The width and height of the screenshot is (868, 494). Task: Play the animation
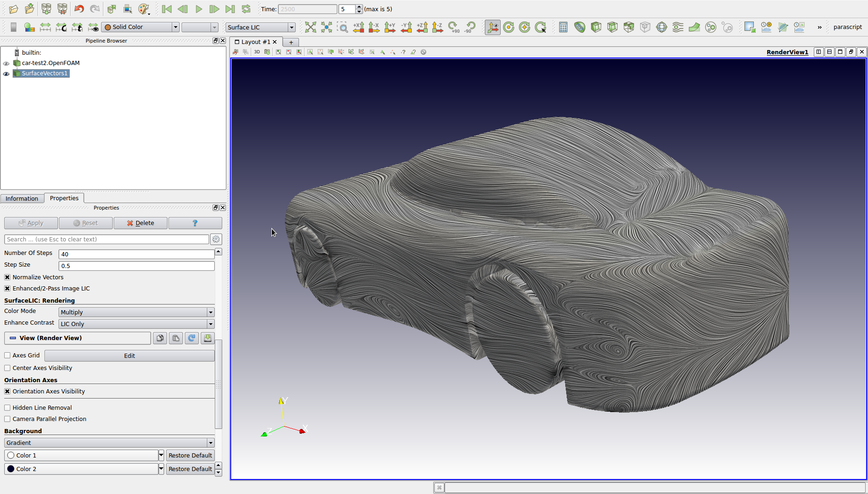coord(198,9)
